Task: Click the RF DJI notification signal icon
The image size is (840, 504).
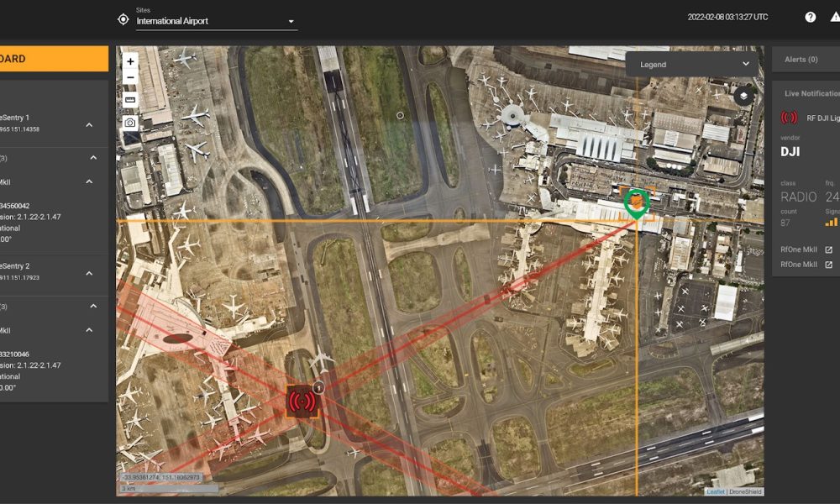Action: point(789,118)
